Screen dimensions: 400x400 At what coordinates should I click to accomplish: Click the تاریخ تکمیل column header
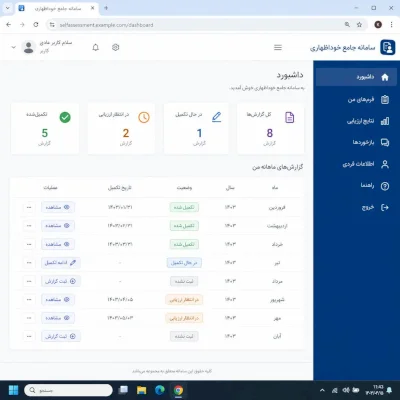click(x=120, y=188)
